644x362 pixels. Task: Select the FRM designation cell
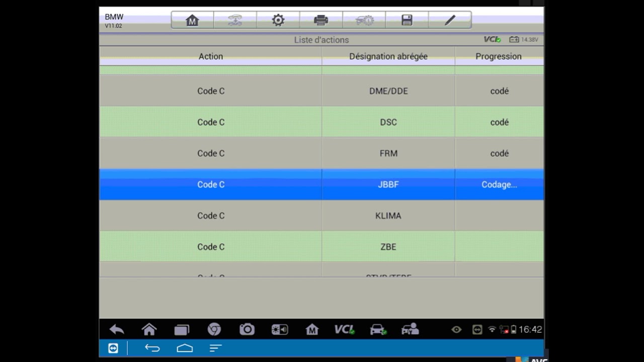[x=388, y=153]
